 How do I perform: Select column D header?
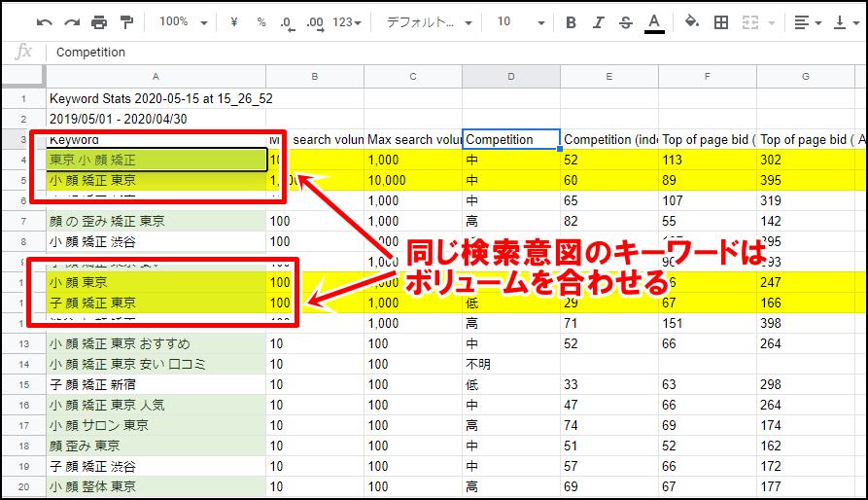[x=511, y=77]
